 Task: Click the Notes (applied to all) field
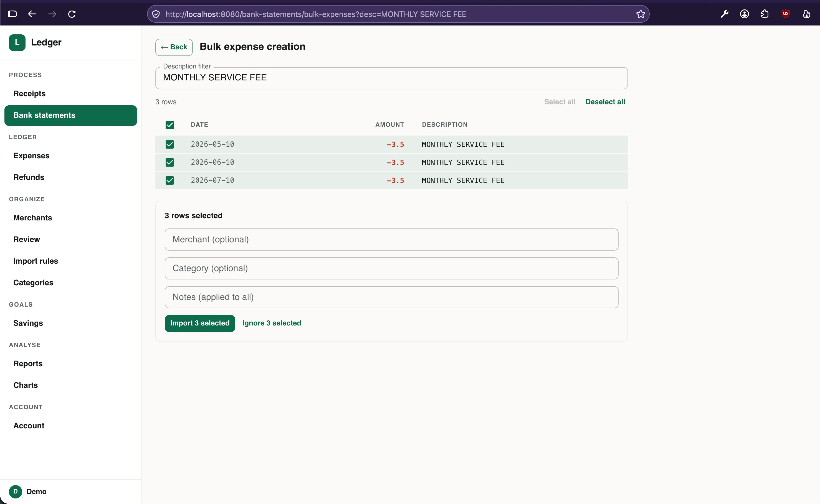click(x=391, y=297)
